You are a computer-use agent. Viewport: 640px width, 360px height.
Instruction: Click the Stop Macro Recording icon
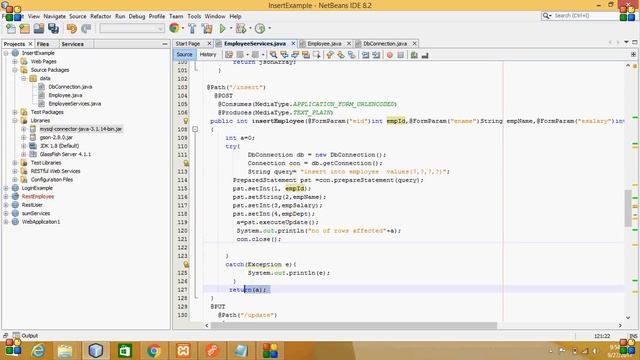[x=400, y=55]
